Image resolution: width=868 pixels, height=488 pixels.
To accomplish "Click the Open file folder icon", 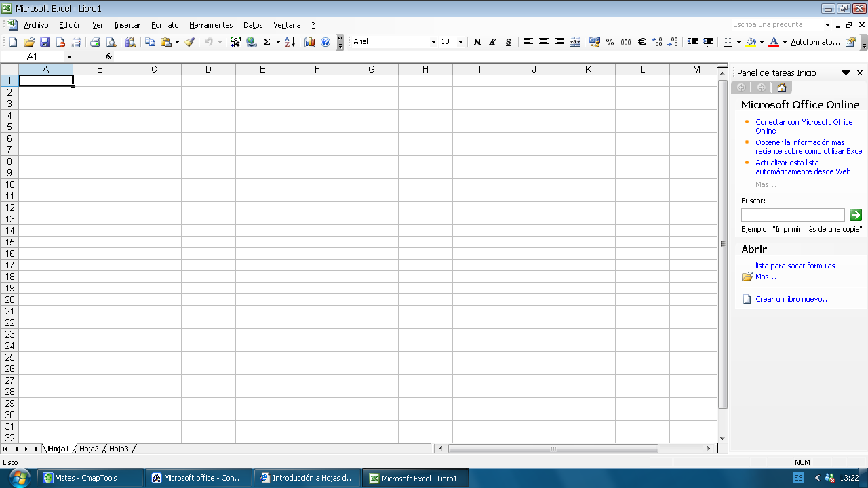I will click(x=28, y=42).
